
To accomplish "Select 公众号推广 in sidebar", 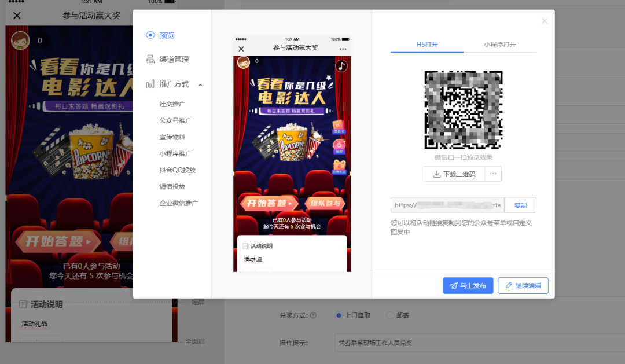I will tap(175, 120).
